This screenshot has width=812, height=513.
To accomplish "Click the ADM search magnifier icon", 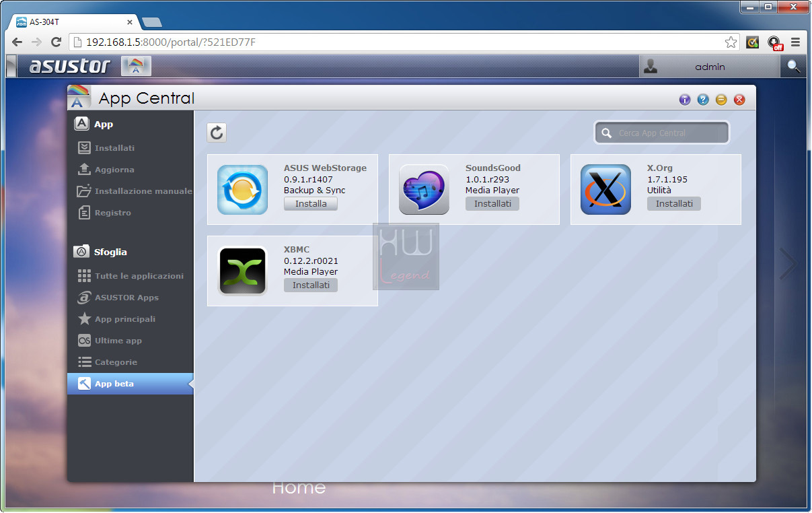I will click(x=795, y=66).
